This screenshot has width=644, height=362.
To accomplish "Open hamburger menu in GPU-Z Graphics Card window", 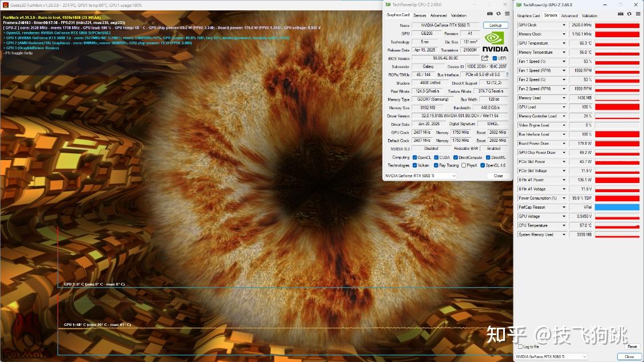I will (507, 14).
